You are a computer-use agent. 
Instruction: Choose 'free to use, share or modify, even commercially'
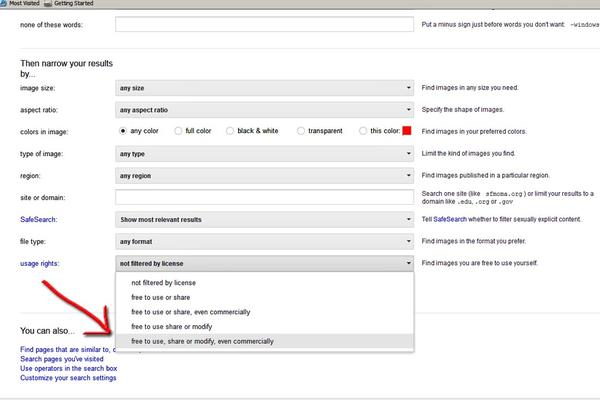pyautogui.click(x=264, y=341)
